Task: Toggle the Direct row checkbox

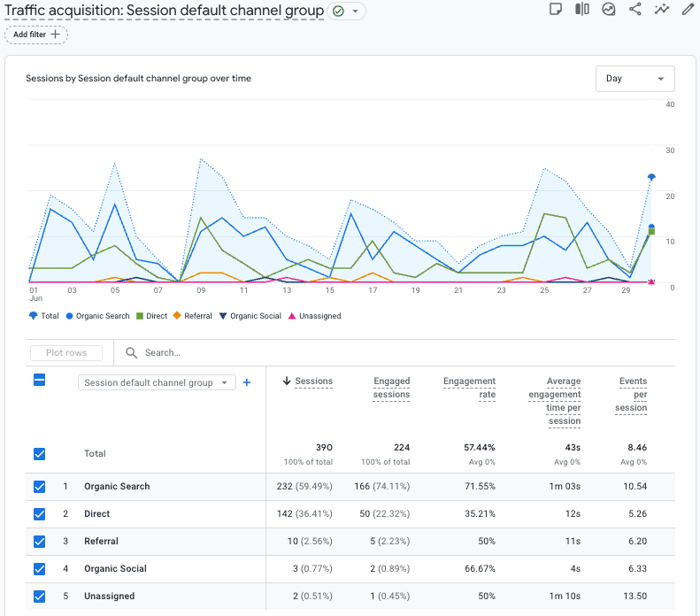Action: point(39,514)
